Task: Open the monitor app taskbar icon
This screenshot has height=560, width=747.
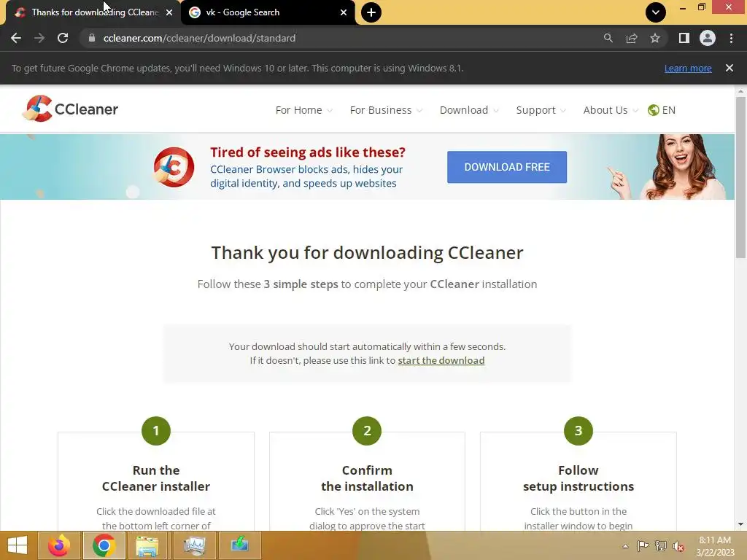Action: (x=194, y=545)
